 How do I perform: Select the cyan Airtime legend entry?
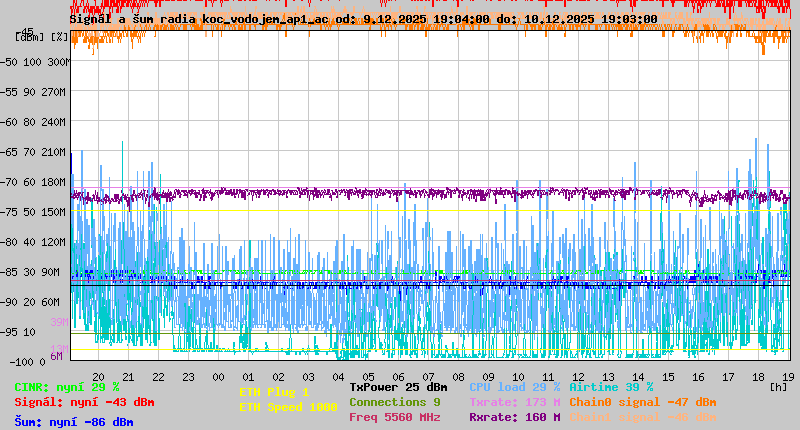pyautogui.click(x=611, y=387)
